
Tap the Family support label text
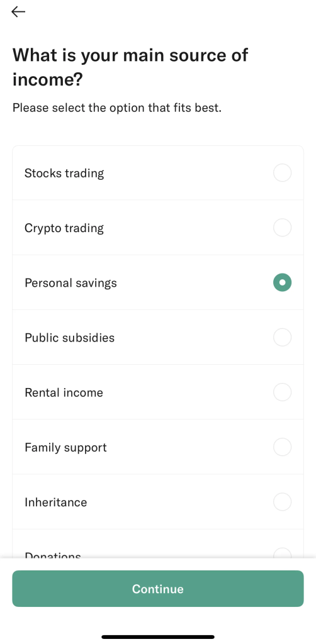click(x=65, y=447)
